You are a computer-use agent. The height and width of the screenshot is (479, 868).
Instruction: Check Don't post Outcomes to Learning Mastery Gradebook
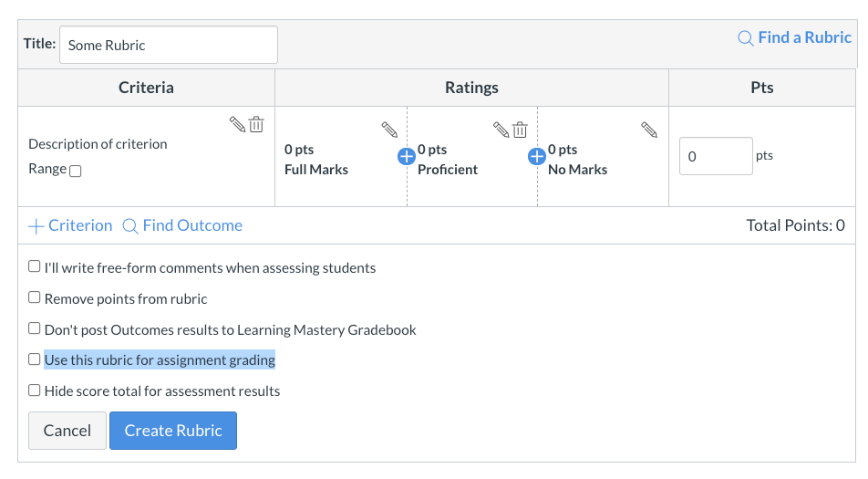(x=35, y=328)
